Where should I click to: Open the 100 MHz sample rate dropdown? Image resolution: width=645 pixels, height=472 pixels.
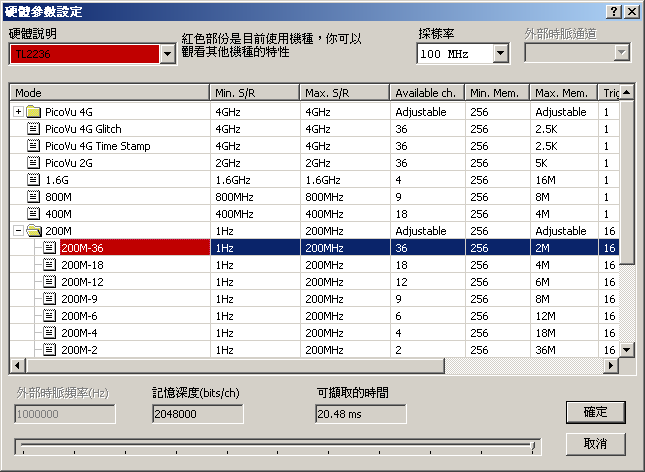click(500, 53)
